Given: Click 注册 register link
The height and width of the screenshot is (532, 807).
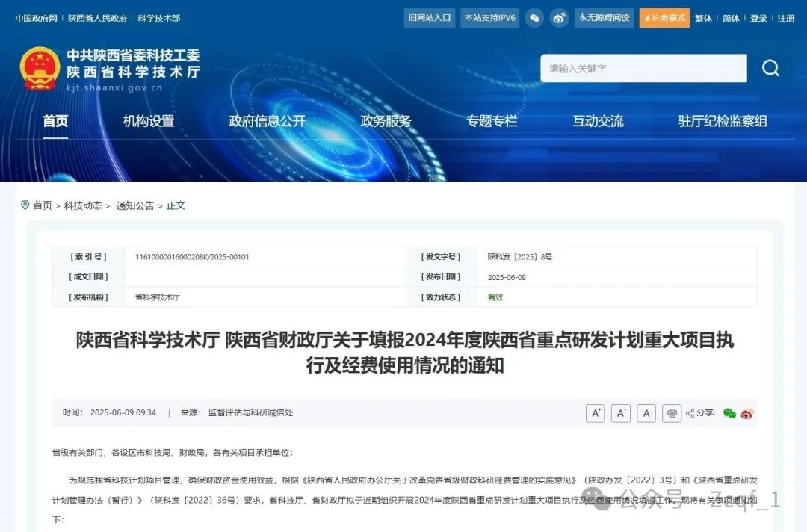Looking at the screenshot, I should [786, 18].
